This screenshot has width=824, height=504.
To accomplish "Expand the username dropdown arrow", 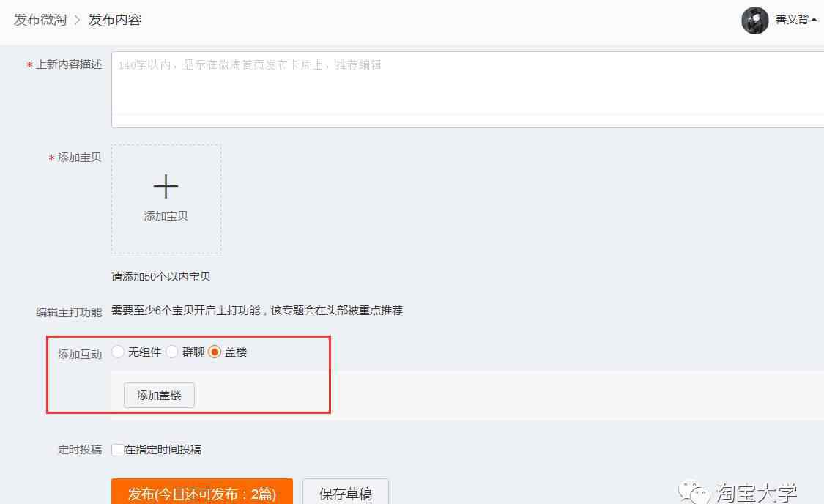I will click(814, 20).
